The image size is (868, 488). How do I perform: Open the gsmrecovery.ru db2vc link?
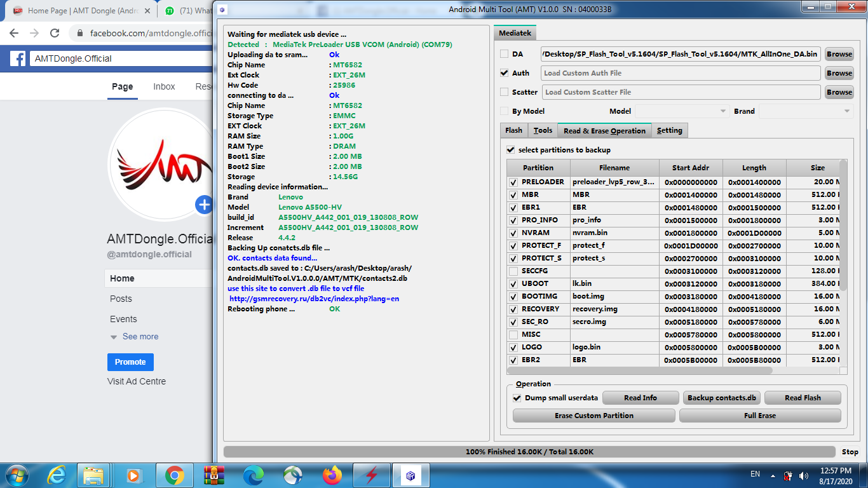click(314, 299)
